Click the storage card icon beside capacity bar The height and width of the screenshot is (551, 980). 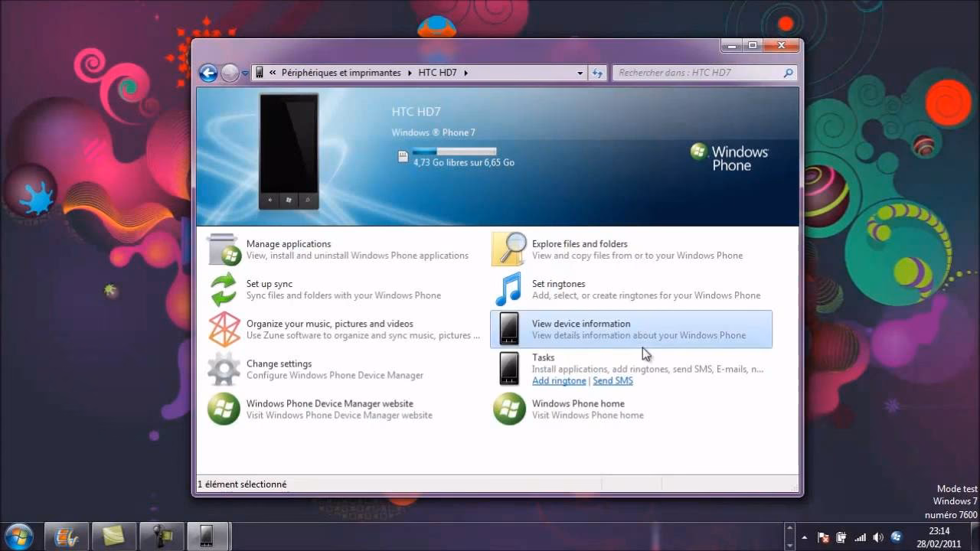click(x=403, y=156)
